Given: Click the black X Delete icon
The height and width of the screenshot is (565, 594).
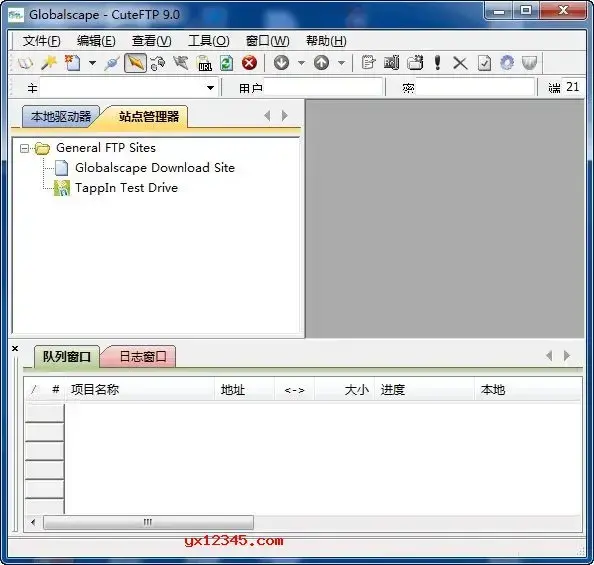Looking at the screenshot, I should (460, 63).
